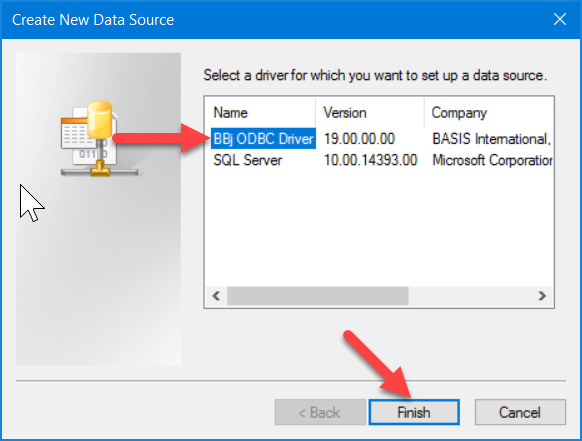Select the BBj ODBC Driver entry
Image resolution: width=582 pixels, height=441 pixels.
pos(263,139)
